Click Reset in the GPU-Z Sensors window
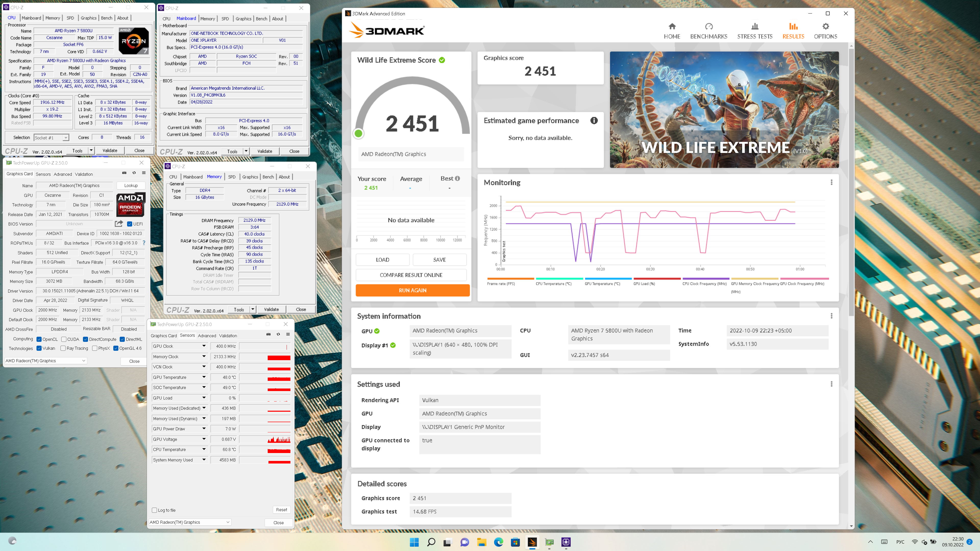Viewport: 980px width, 551px height. (281, 510)
